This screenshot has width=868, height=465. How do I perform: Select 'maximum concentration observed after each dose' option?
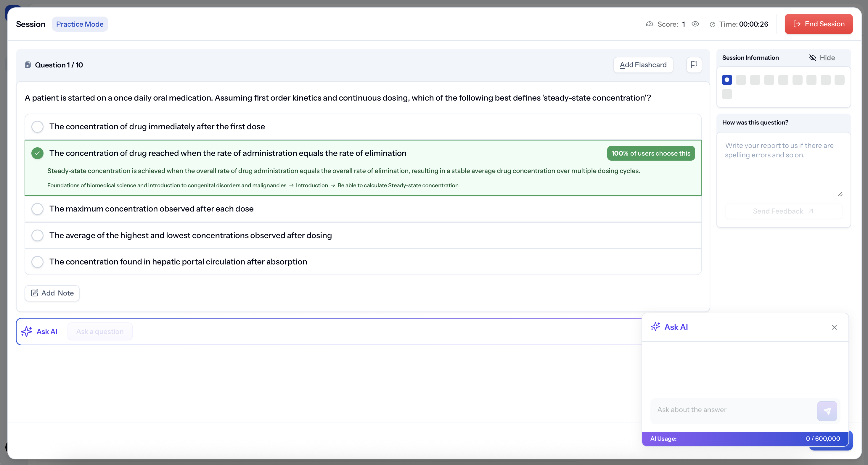pyautogui.click(x=37, y=209)
